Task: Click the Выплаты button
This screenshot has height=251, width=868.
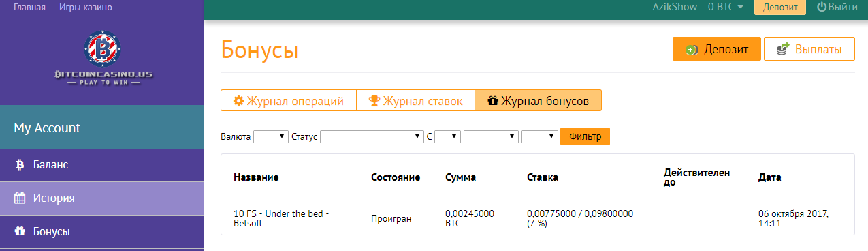Action: (809, 49)
